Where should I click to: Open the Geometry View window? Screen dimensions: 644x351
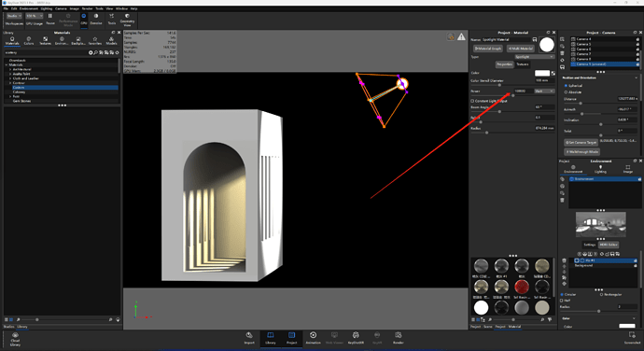point(127,20)
